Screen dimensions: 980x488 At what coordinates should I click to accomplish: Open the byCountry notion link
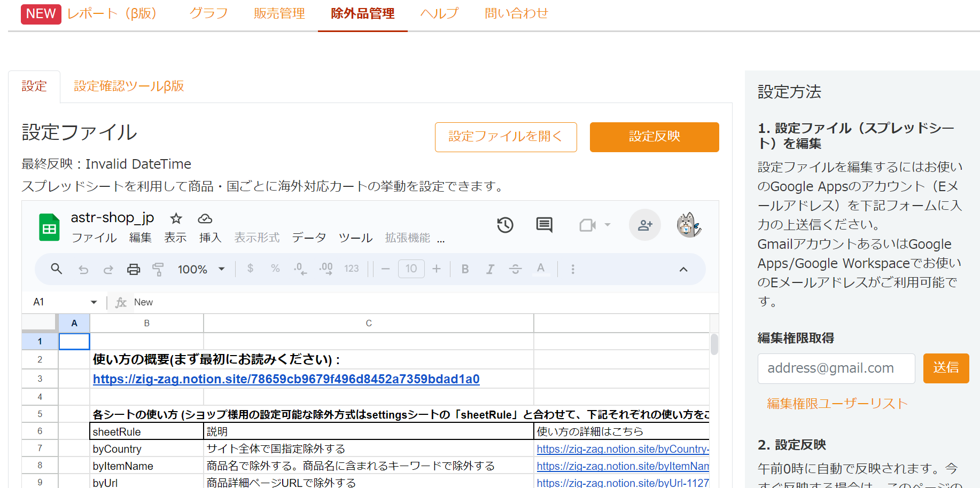[x=623, y=449]
